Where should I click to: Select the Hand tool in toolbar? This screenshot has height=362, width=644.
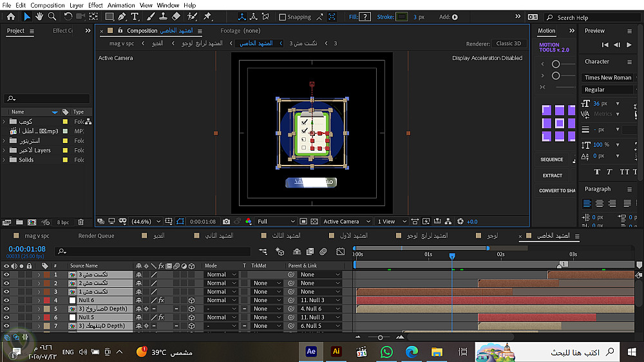[x=40, y=17]
